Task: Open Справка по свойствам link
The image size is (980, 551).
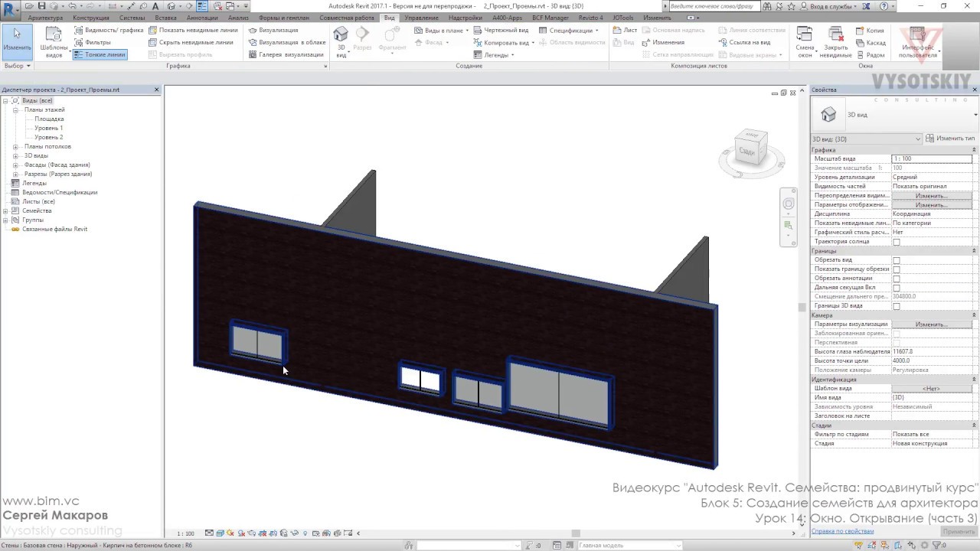Action: point(842,531)
